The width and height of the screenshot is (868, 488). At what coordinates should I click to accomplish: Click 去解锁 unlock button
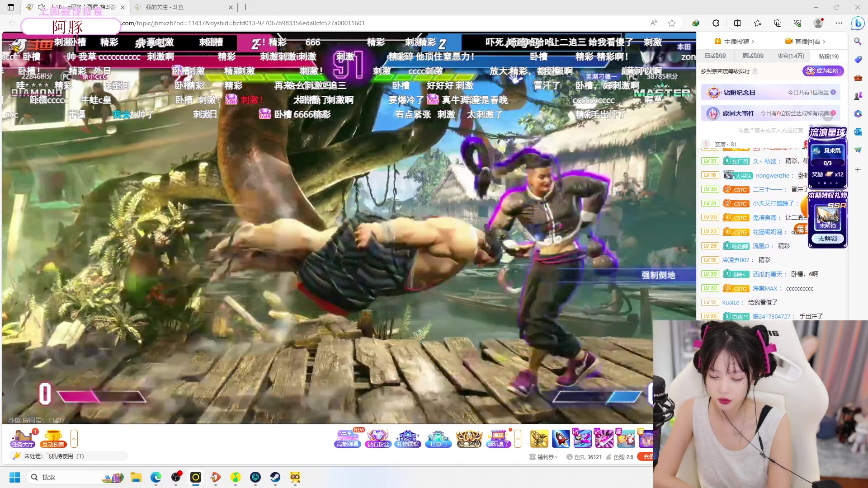click(828, 239)
